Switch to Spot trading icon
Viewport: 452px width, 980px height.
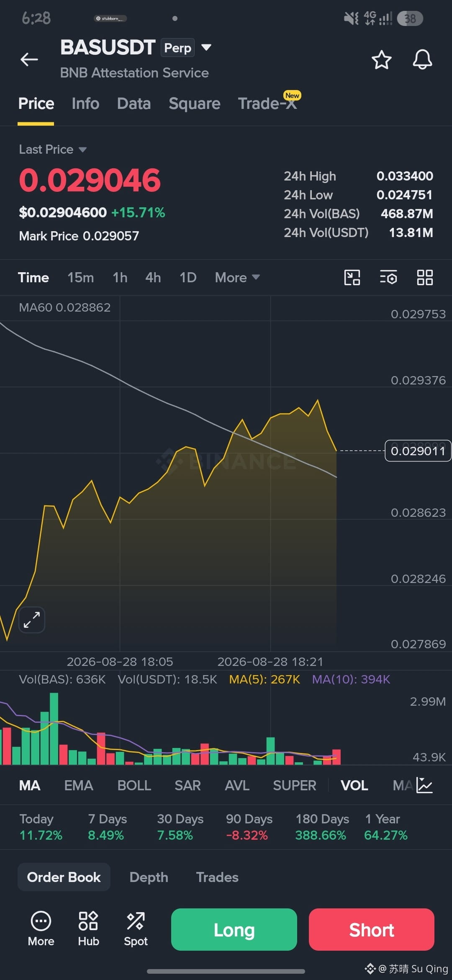(136, 929)
